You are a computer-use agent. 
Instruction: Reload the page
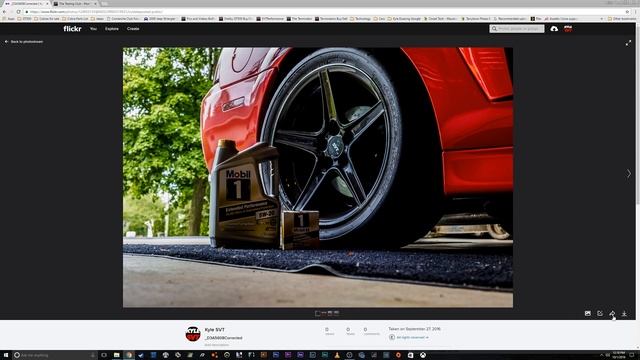point(19,12)
